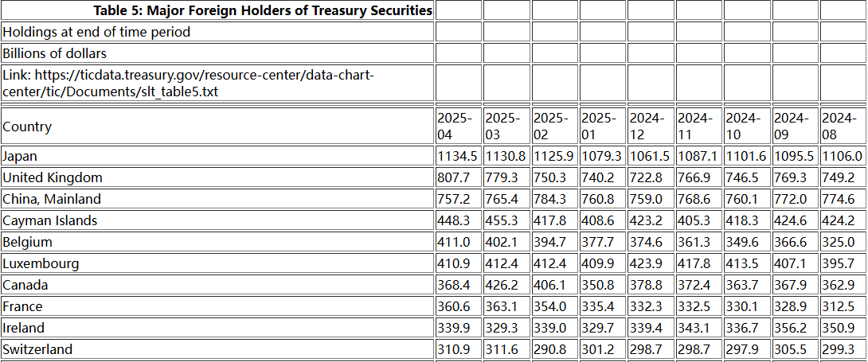Click the table title about Major Foreign Holders
Image resolution: width=868 pixels, height=362 pixels.
263,10
